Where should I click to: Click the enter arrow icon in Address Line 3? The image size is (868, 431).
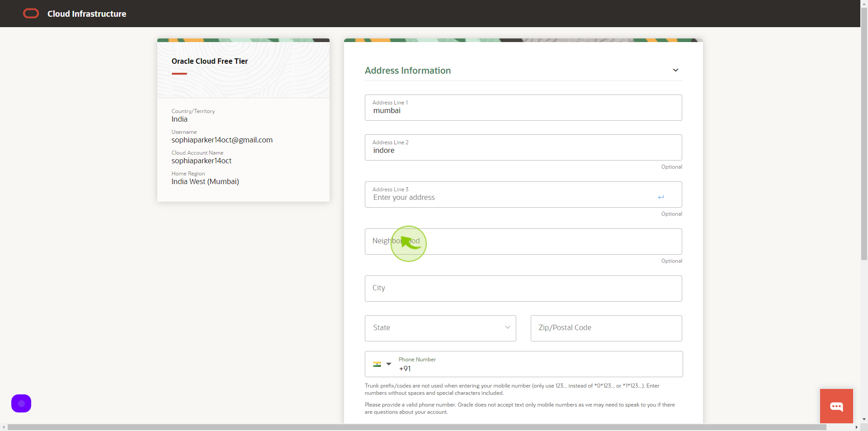coord(661,197)
